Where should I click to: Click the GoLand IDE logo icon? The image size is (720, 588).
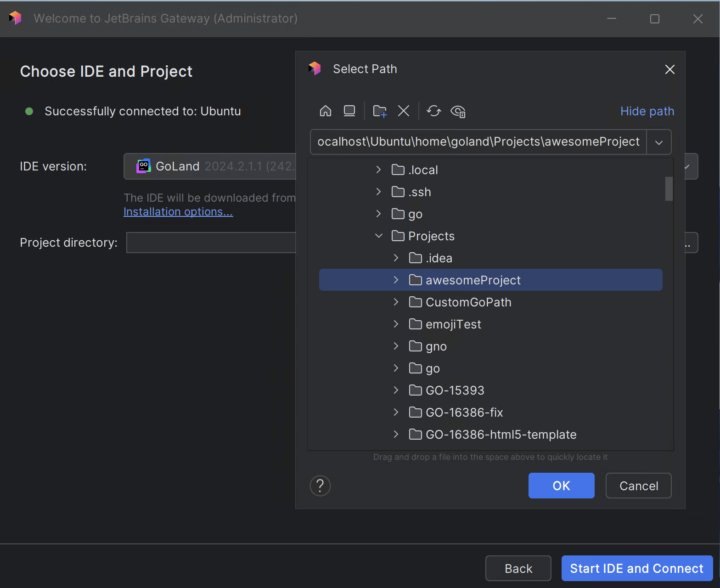143,166
